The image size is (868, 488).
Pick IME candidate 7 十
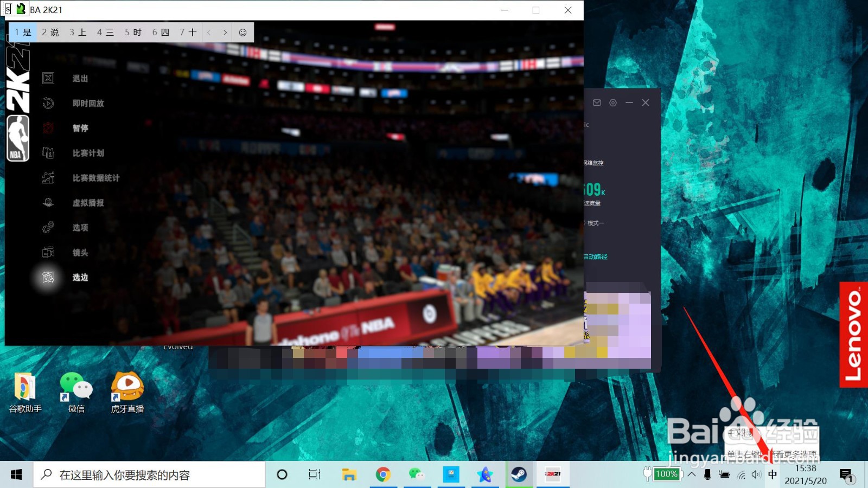point(188,33)
